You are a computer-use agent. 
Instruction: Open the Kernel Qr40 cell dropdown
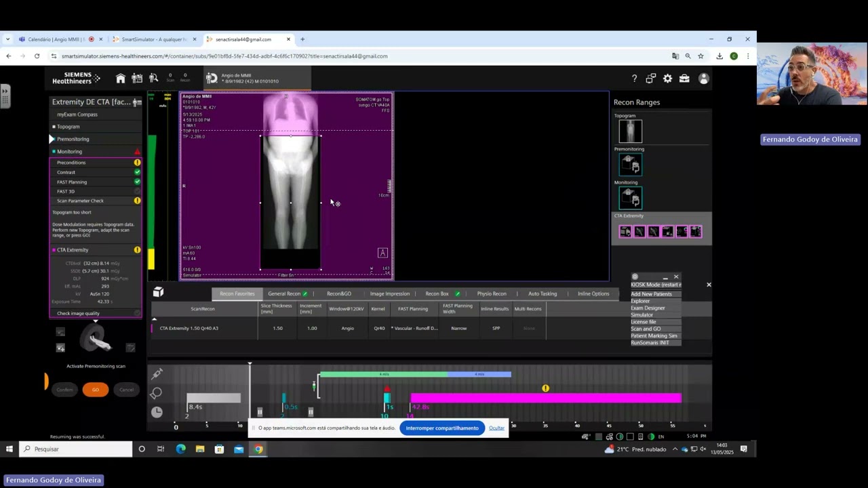click(379, 328)
